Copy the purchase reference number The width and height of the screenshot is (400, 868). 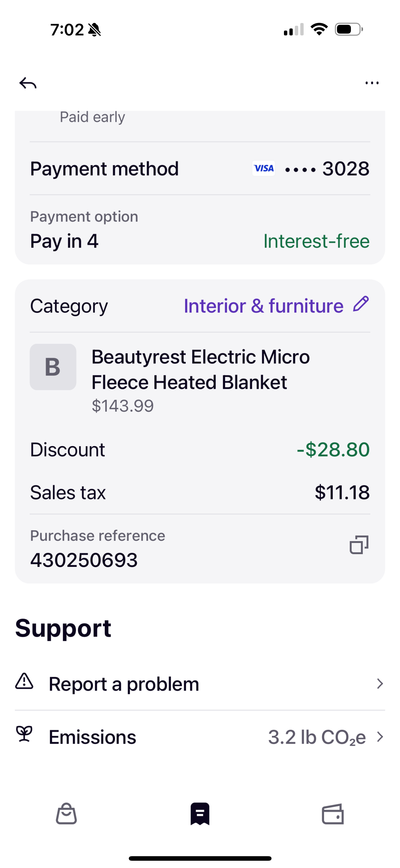click(x=359, y=544)
